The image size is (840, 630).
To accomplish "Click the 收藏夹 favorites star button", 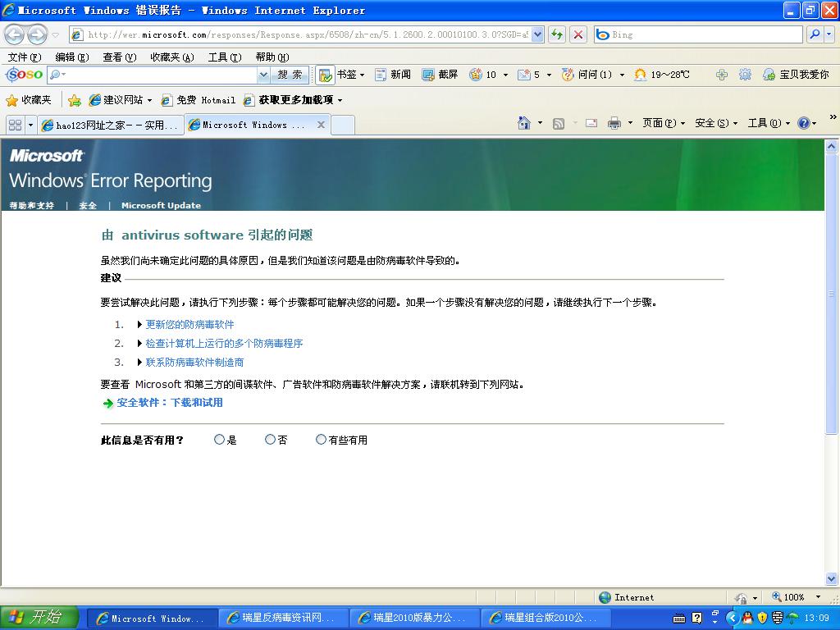I will (x=29, y=100).
